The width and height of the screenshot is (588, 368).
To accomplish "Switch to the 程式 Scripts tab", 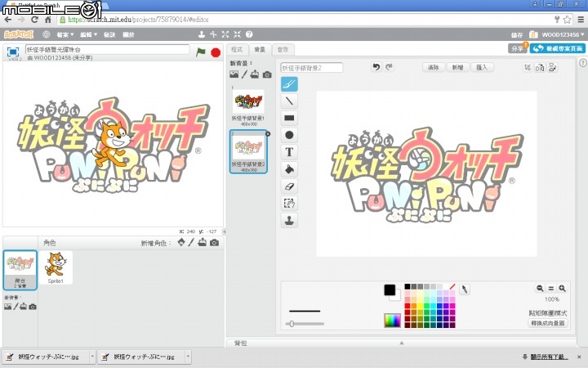I will [x=237, y=50].
